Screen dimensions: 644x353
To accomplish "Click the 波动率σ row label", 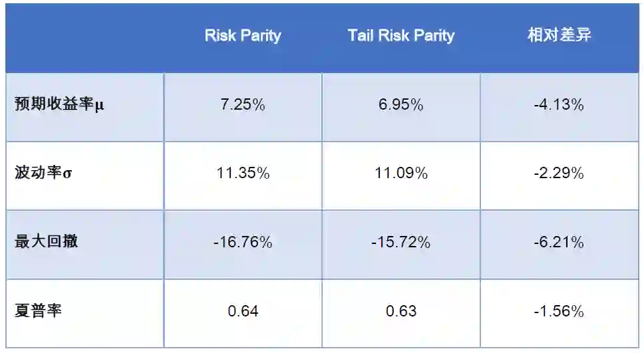I will [44, 174].
